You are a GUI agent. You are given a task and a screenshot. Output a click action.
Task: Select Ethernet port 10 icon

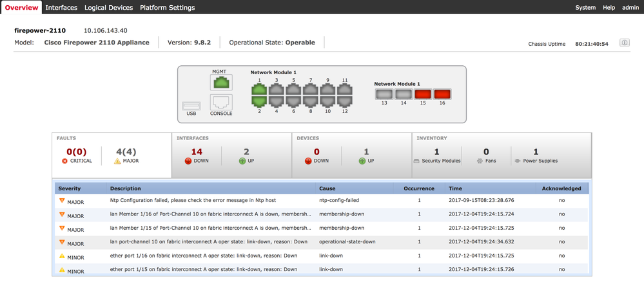327,101
